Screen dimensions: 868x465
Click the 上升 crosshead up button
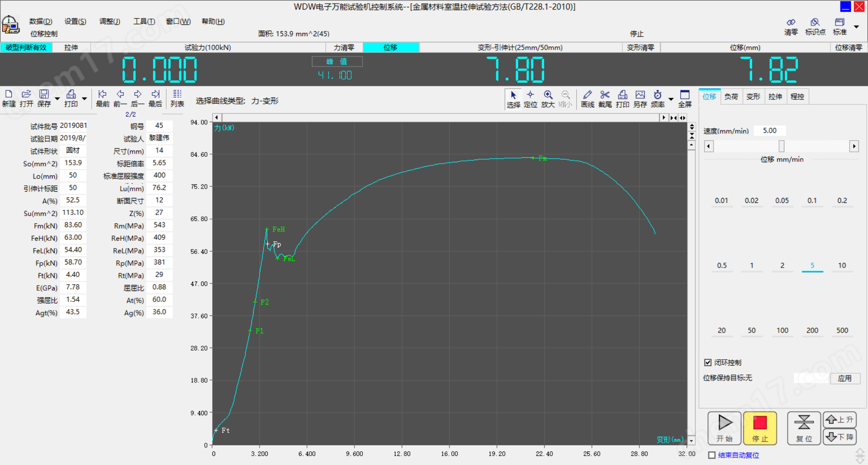point(840,420)
